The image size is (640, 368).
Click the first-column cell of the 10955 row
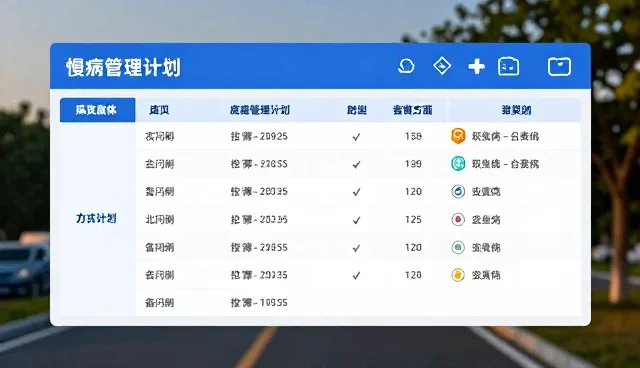[x=160, y=303]
